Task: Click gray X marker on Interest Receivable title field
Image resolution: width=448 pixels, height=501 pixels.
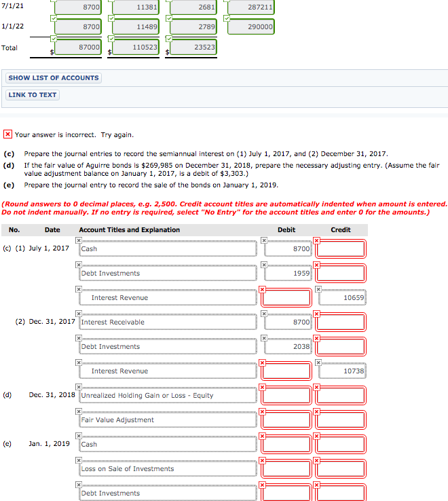Action: [x=79, y=314]
